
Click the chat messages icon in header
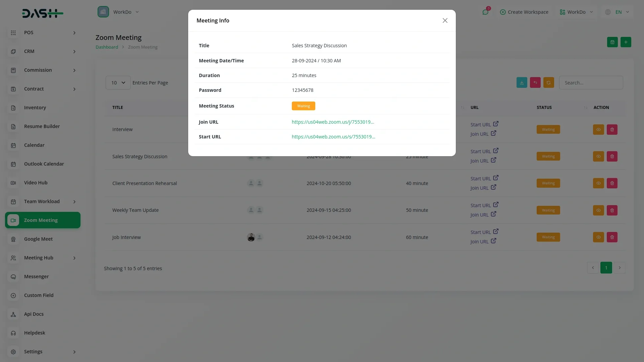(485, 12)
